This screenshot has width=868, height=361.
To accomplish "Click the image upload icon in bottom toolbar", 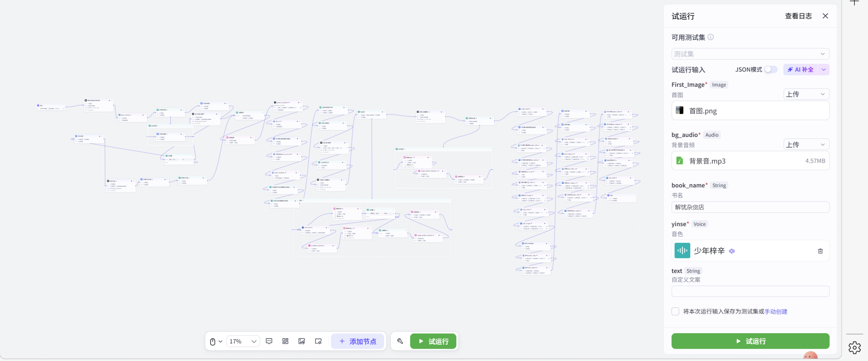I will [x=301, y=341].
